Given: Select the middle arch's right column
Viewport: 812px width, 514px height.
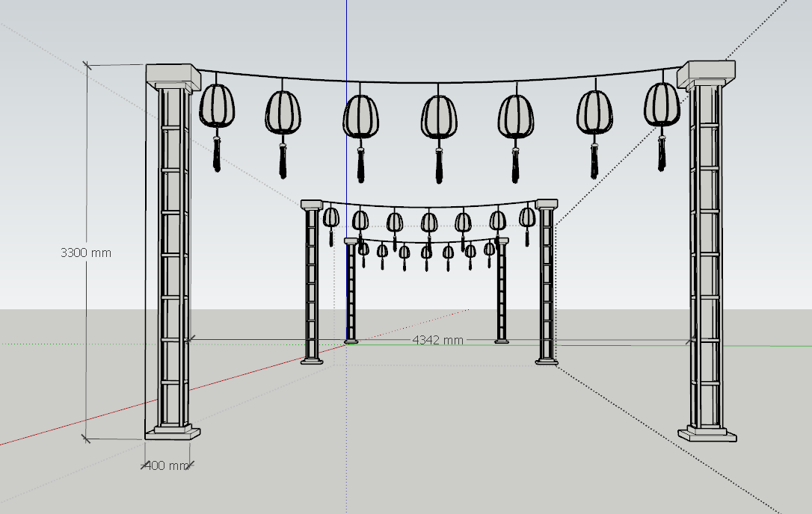Looking at the screenshot, I should coord(547,284).
